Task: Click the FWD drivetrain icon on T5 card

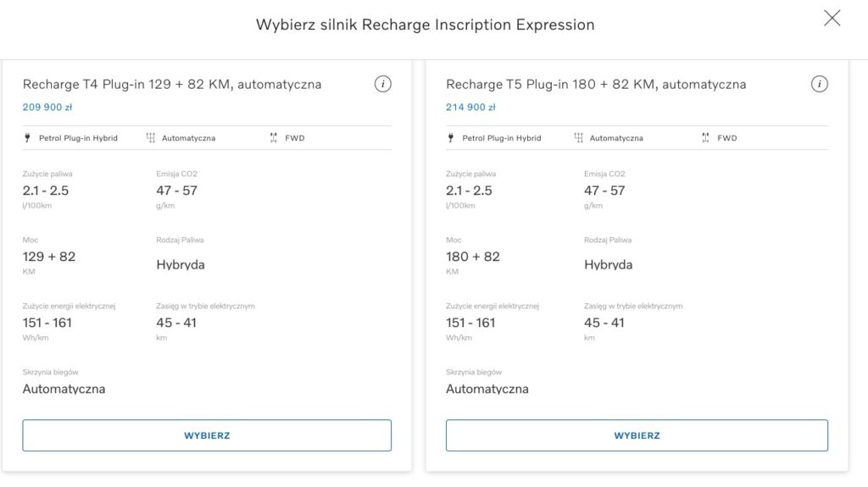Action: point(705,138)
